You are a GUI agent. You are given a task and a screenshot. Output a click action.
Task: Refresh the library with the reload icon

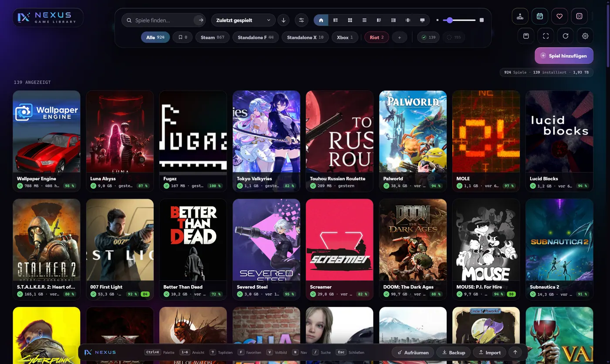(566, 36)
